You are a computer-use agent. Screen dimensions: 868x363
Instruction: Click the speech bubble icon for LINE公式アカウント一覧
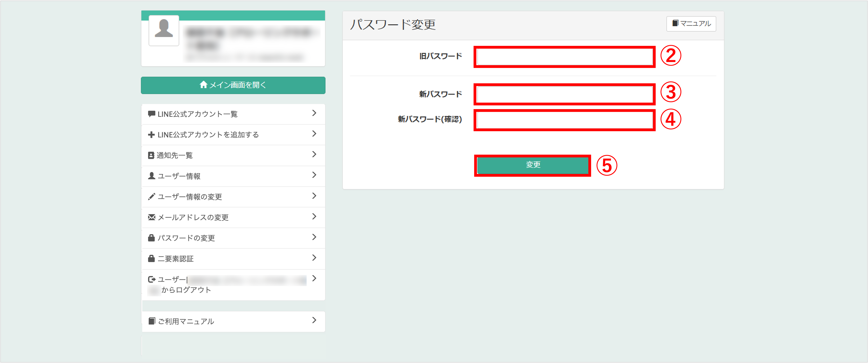152,114
